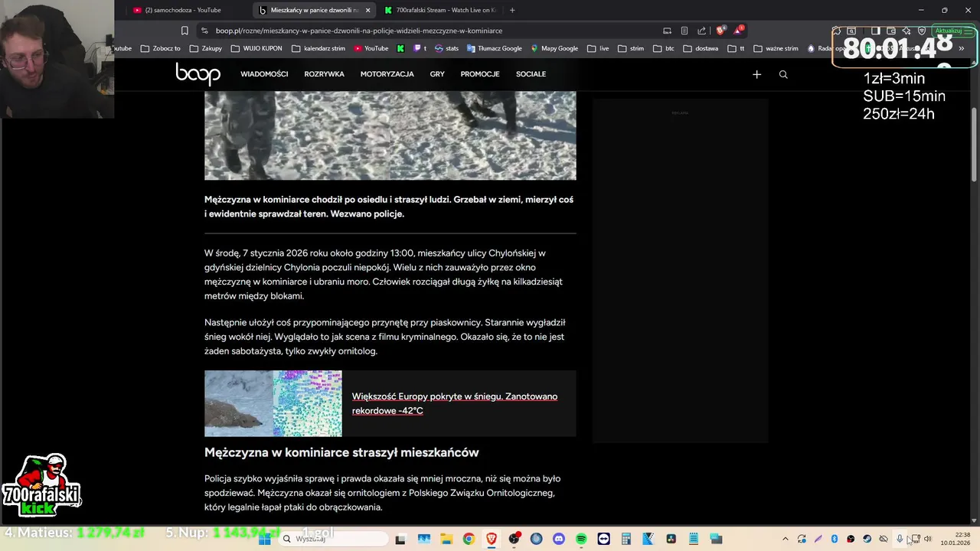Open the ważne strim bookmark folder
The width and height of the screenshot is (980, 551).
[776, 48]
